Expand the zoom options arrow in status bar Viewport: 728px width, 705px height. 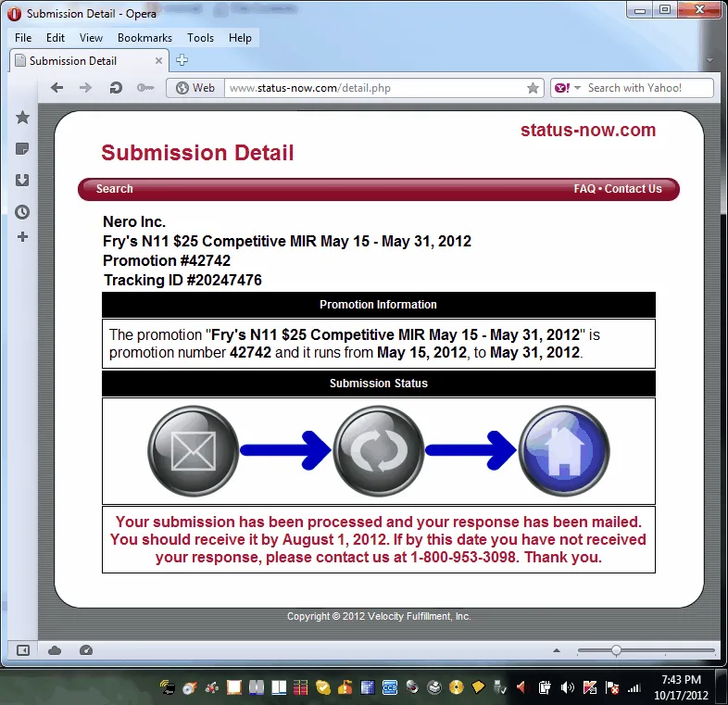pyautogui.click(x=557, y=650)
